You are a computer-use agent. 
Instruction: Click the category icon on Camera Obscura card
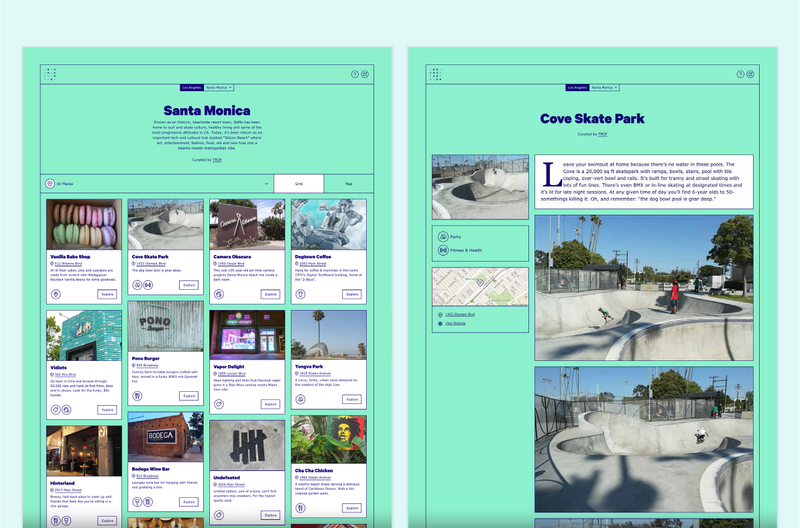coord(219,294)
